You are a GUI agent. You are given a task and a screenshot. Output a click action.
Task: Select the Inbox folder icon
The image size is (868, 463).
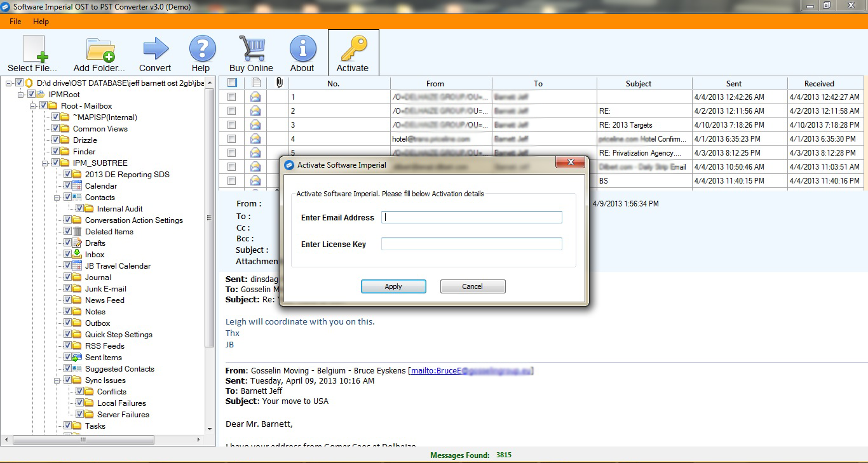78,254
